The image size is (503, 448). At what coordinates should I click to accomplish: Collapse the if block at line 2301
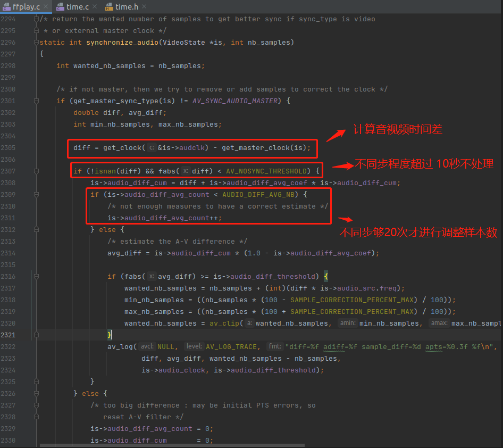pos(36,101)
